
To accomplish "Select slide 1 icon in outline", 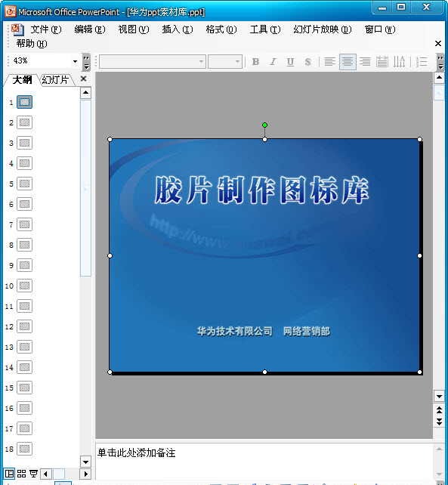I will pos(24,102).
